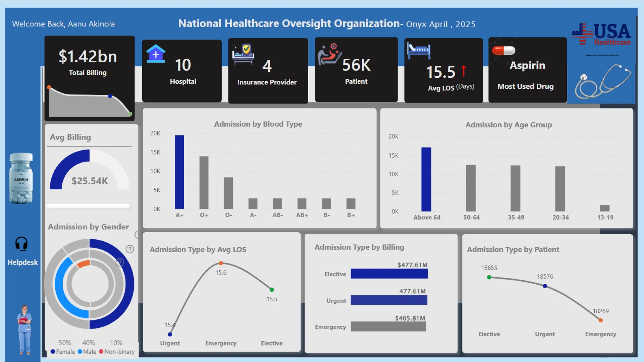Image resolution: width=644 pixels, height=362 pixels.
Task: Select the A+ blood type bar
Action: (x=179, y=172)
